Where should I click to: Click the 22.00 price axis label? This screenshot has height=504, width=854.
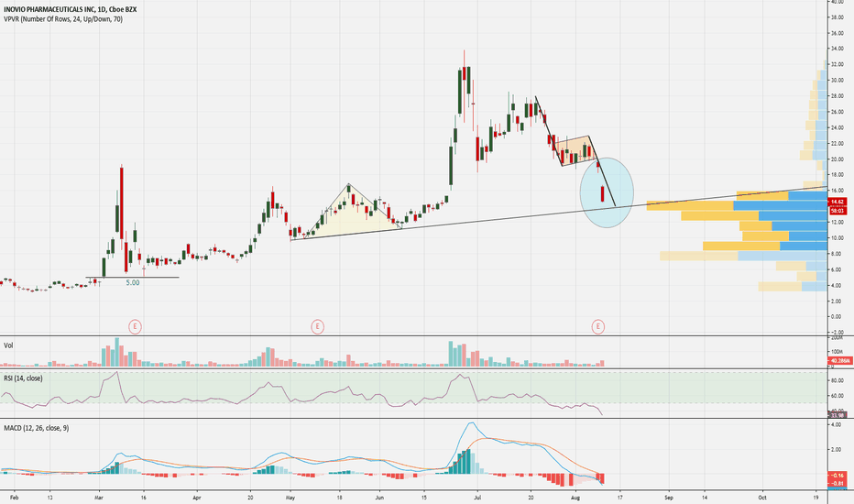tap(838, 143)
